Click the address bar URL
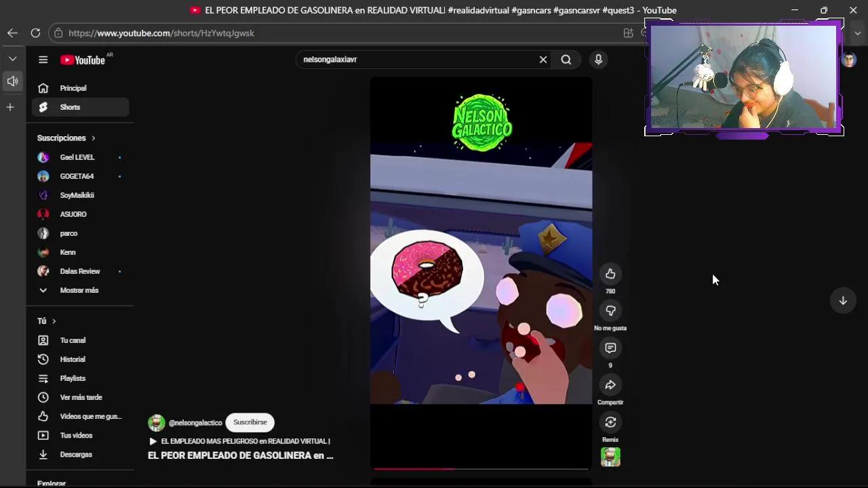 pyautogui.click(x=161, y=33)
